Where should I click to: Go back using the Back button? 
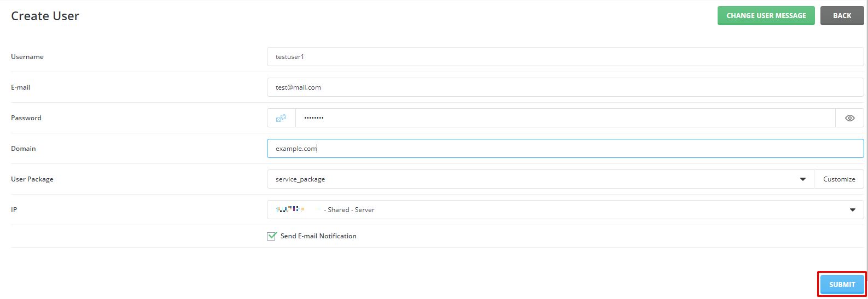tap(842, 16)
